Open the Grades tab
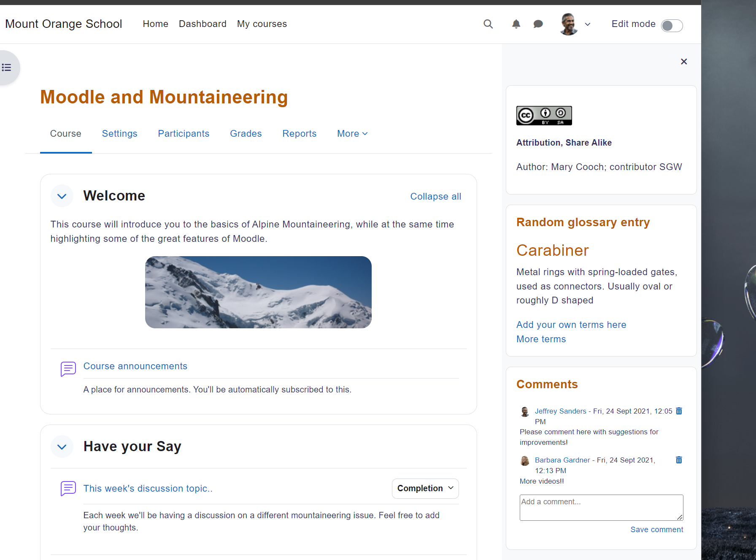Screen dimensions: 756x560 (246, 134)
